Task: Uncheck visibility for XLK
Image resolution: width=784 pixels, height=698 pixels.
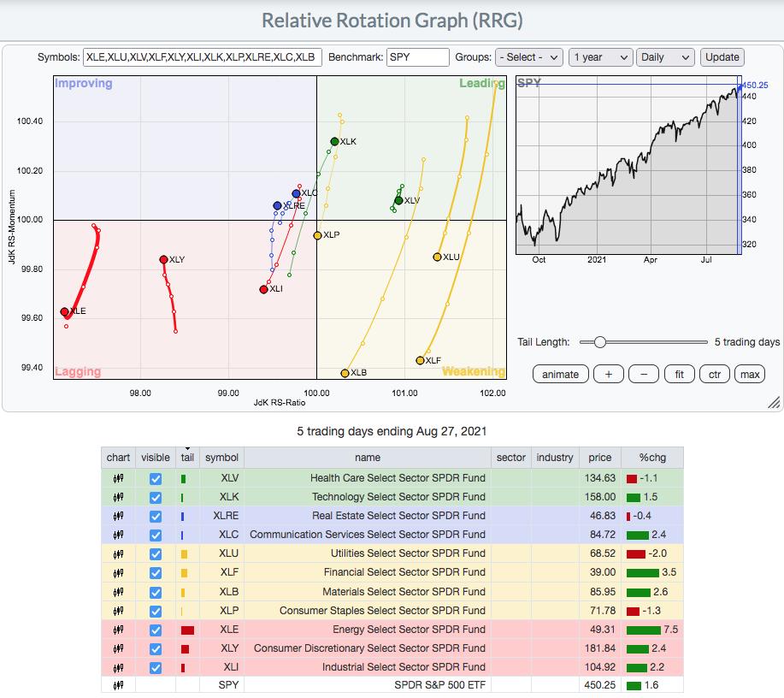Action: [156, 497]
